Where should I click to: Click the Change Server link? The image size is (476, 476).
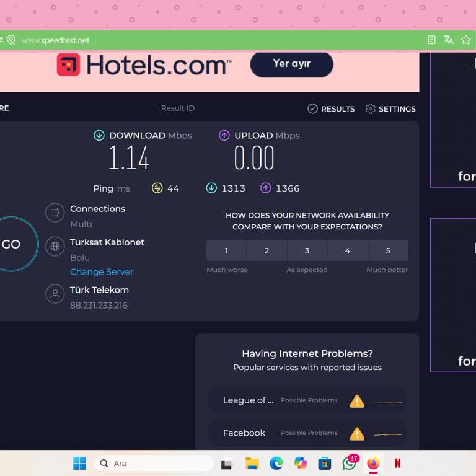point(102,271)
